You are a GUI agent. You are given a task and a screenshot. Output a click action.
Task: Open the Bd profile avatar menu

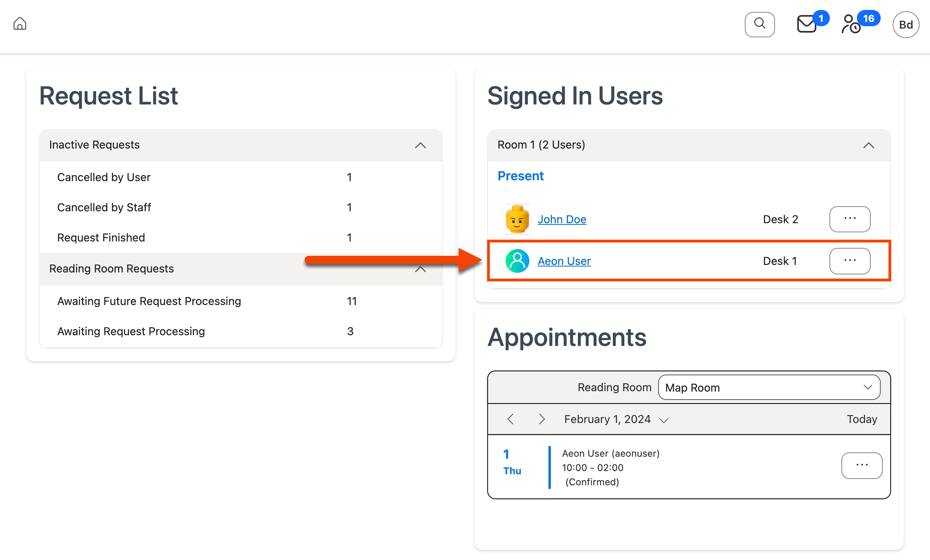(906, 25)
